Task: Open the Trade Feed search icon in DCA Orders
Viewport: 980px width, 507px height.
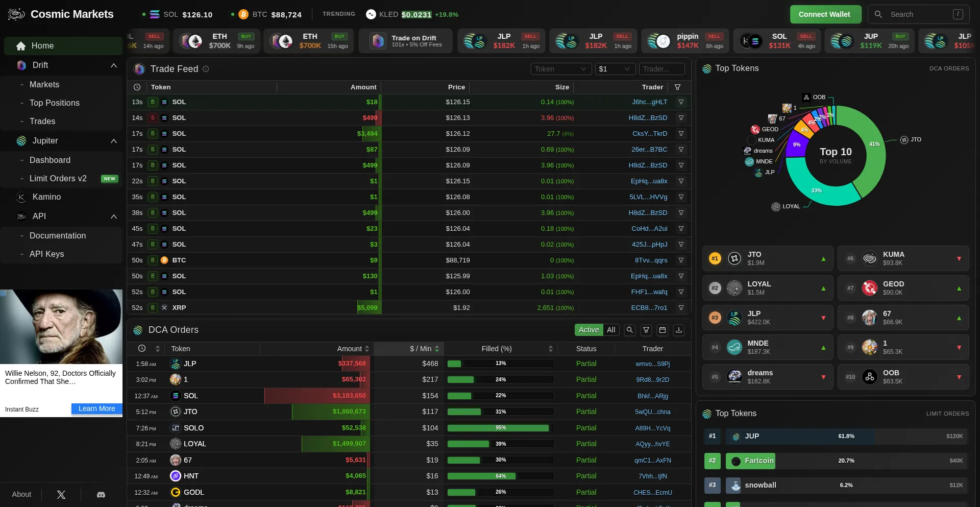Action: pos(629,330)
